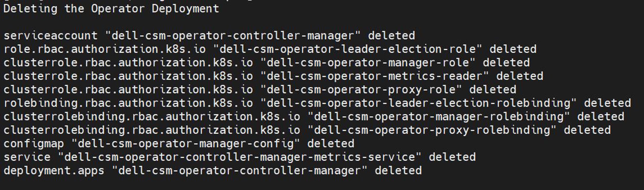Click the 'dell-csm-operator-manager-role' name
This screenshot has height=190, width=644.
[x=368, y=63]
